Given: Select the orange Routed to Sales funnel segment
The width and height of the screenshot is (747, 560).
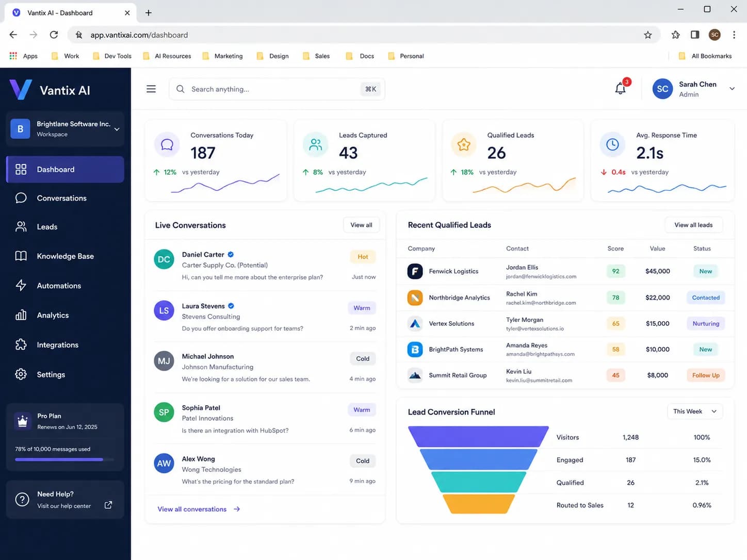Looking at the screenshot, I should click(478, 504).
